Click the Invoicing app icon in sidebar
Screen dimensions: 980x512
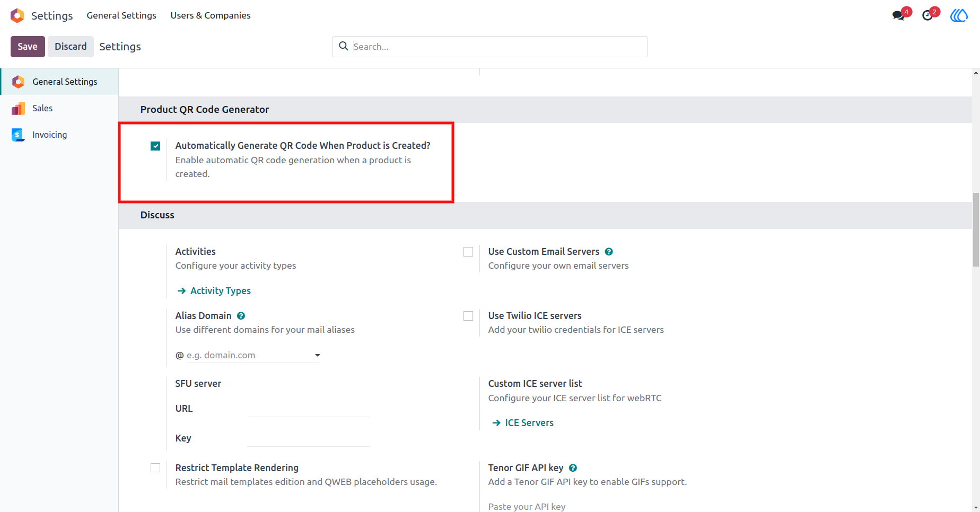[x=18, y=135]
